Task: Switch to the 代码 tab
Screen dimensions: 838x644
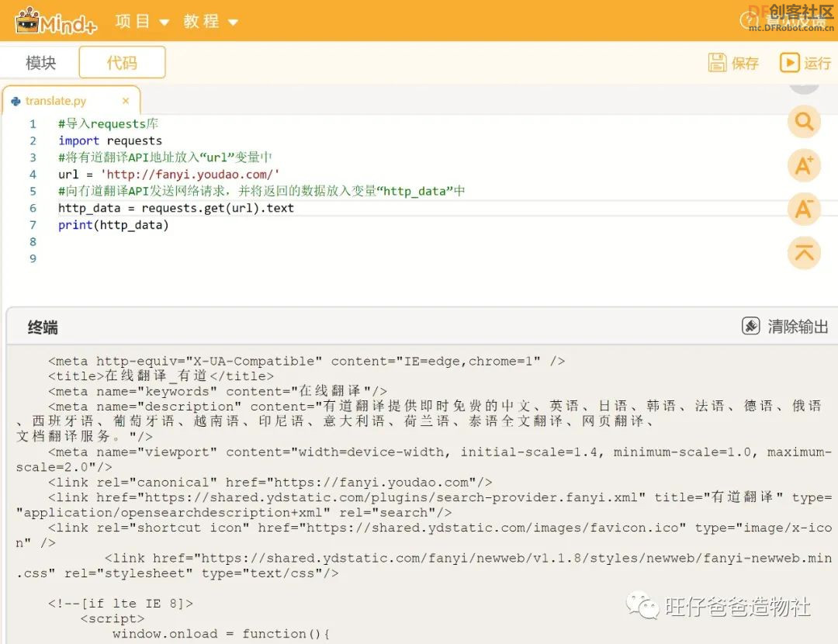Action: (x=122, y=63)
